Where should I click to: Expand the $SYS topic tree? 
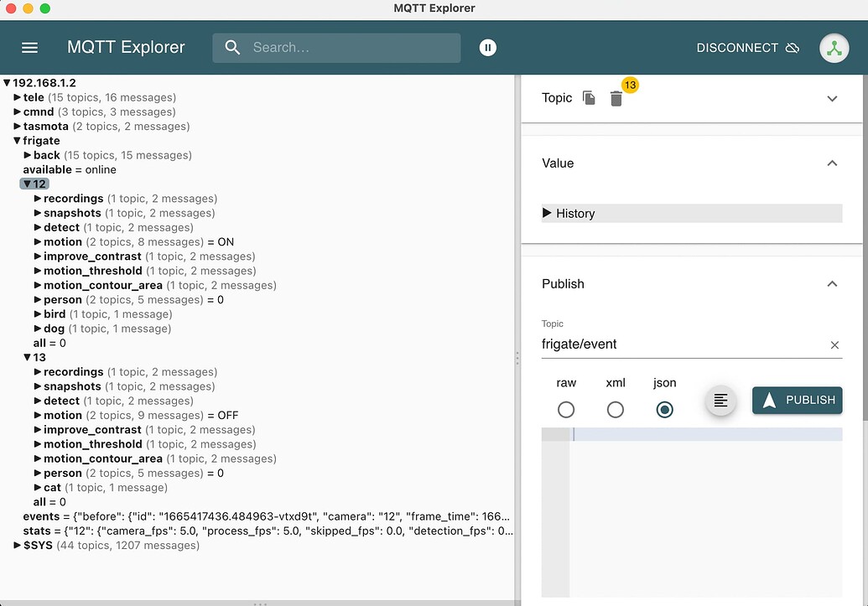pyautogui.click(x=16, y=545)
